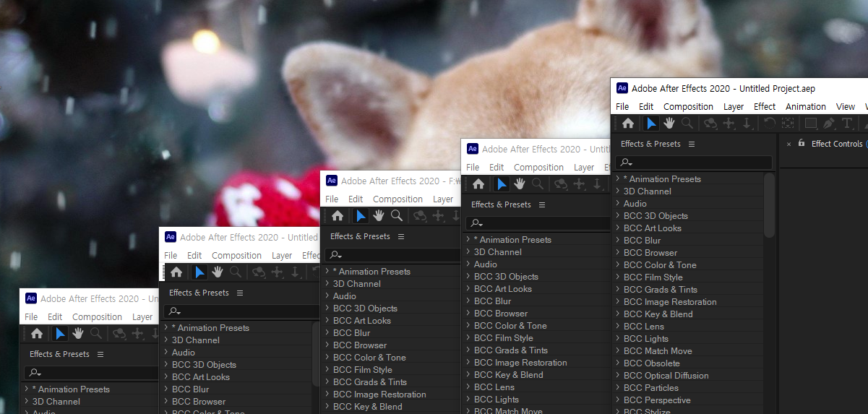Select the Hand tool in rightmost window
Image resolution: width=868 pixels, height=414 pixels.
click(669, 124)
